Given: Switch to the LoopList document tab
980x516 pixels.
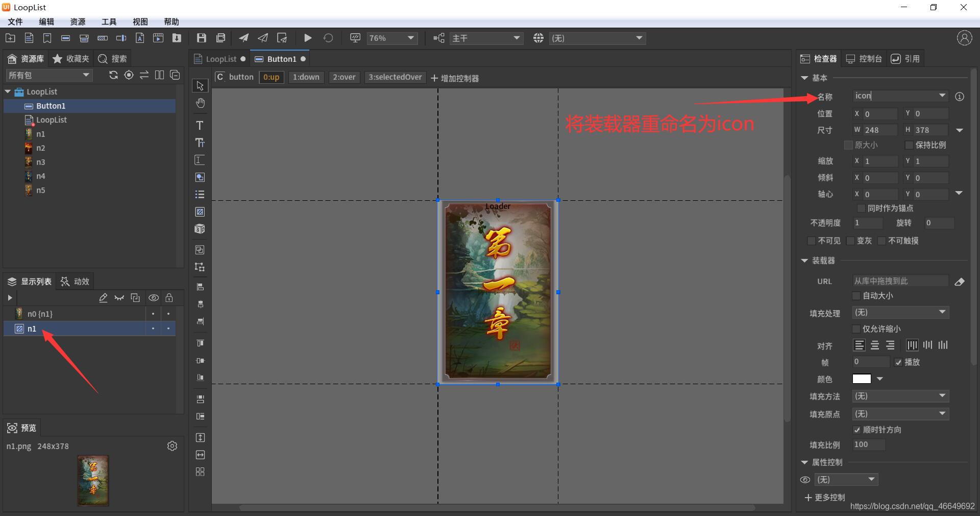Looking at the screenshot, I should coord(220,59).
